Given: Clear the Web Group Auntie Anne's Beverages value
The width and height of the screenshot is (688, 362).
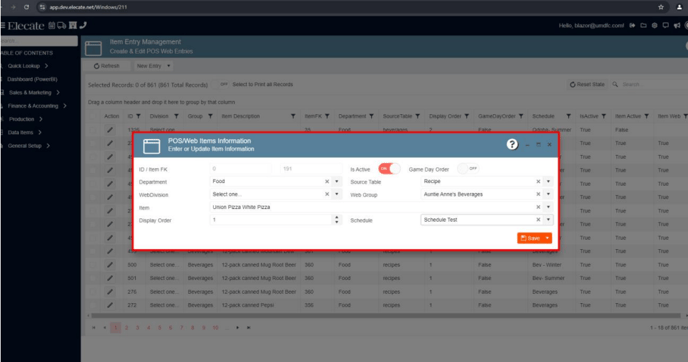Looking at the screenshot, I should pyautogui.click(x=538, y=194).
